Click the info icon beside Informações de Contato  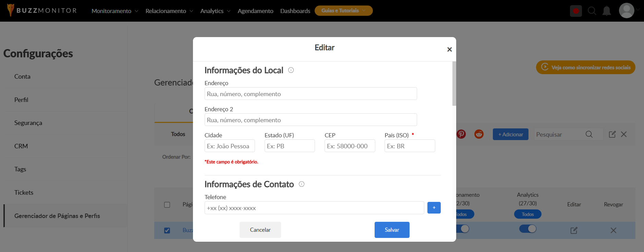(302, 184)
